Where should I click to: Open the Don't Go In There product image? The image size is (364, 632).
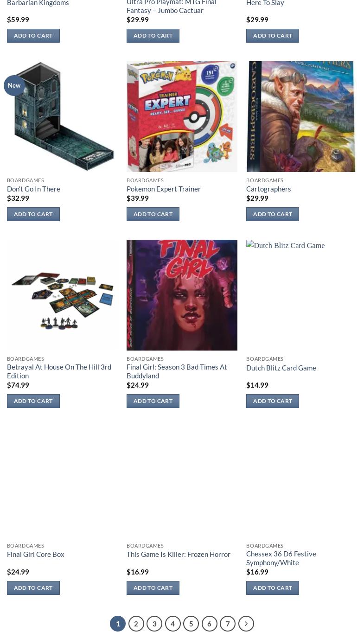[62, 116]
